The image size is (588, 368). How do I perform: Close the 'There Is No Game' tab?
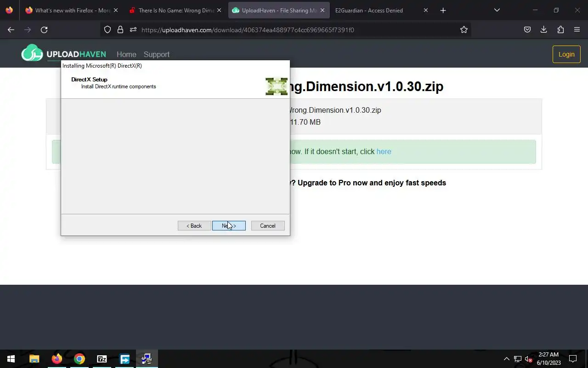(x=219, y=10)
